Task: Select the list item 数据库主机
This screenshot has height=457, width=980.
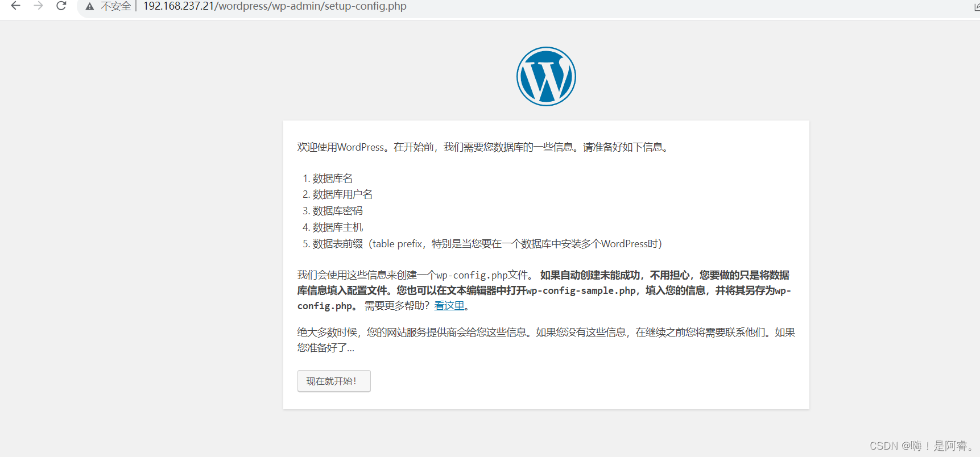Action: 337,227
